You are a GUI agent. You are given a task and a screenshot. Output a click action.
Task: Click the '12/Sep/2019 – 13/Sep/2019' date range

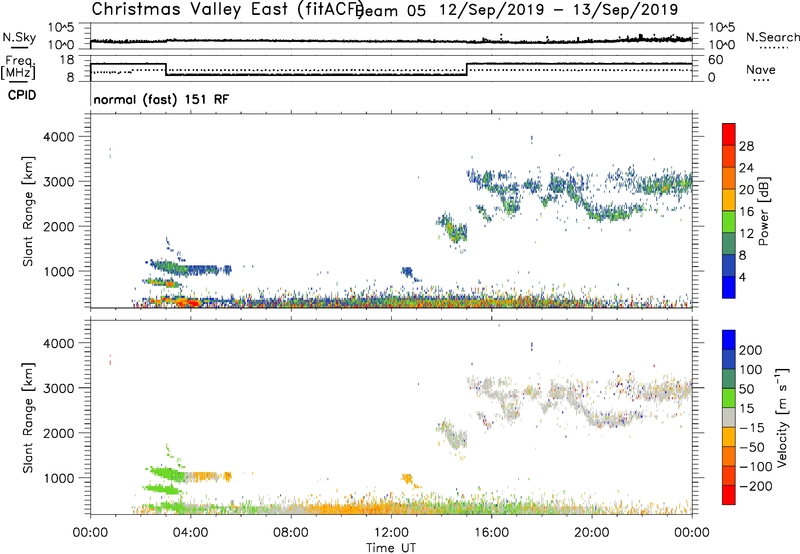coord(559,10)
